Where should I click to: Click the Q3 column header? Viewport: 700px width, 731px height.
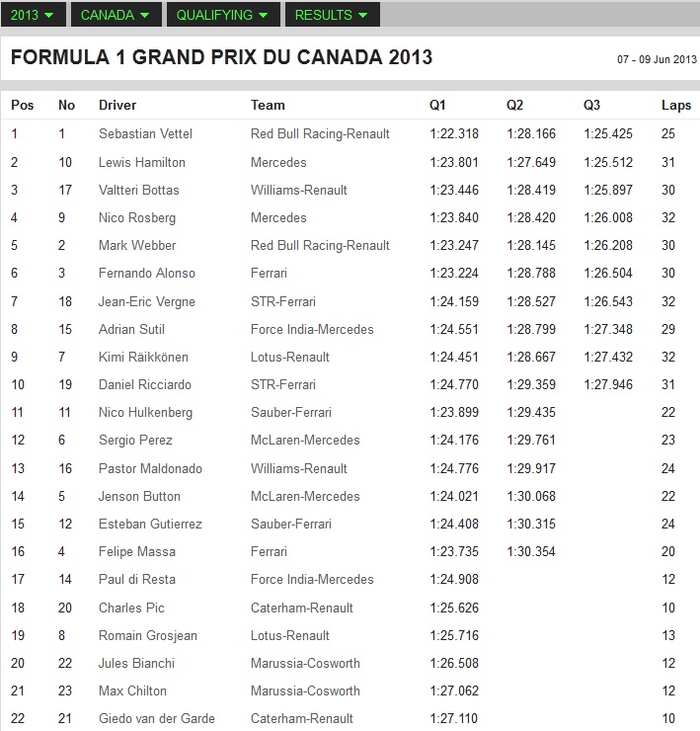tap(591, 105)
